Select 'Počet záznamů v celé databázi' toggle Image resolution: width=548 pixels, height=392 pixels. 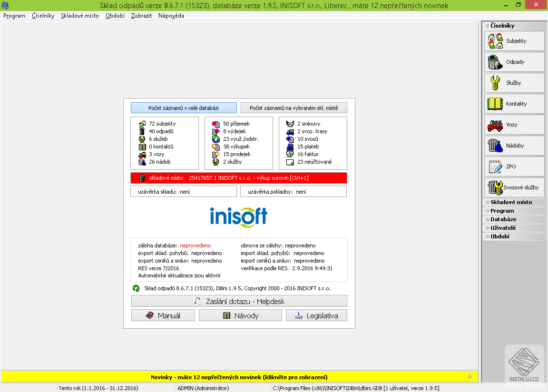[184, 108]
